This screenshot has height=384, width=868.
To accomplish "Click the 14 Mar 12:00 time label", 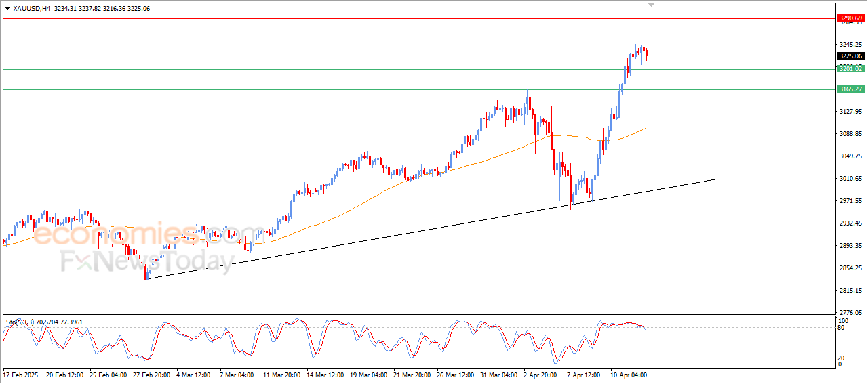I will click(325, 375).
